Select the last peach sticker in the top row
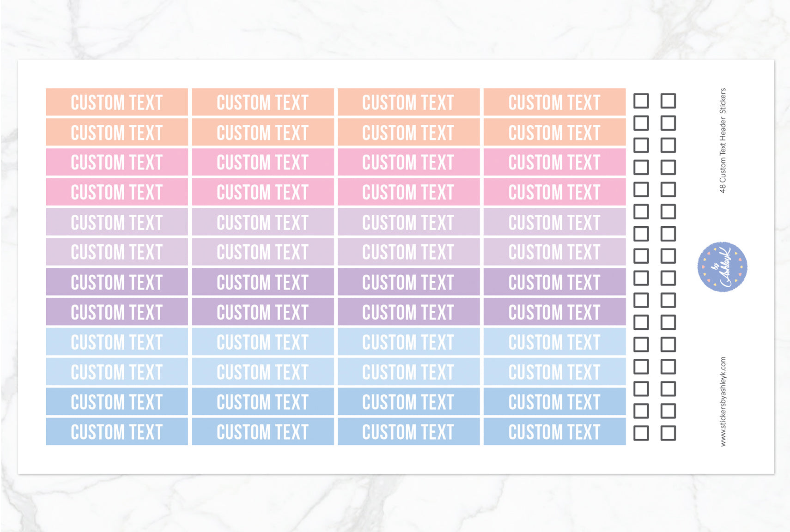The image size is (790, 532). (554, 102)
